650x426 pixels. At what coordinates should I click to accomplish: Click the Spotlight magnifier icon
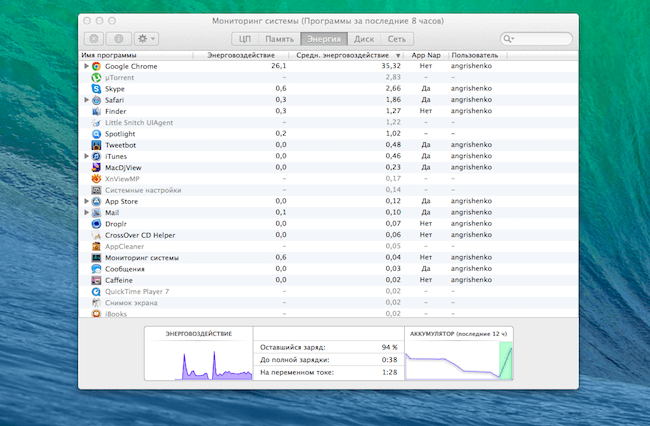click(x=96, y=134)
